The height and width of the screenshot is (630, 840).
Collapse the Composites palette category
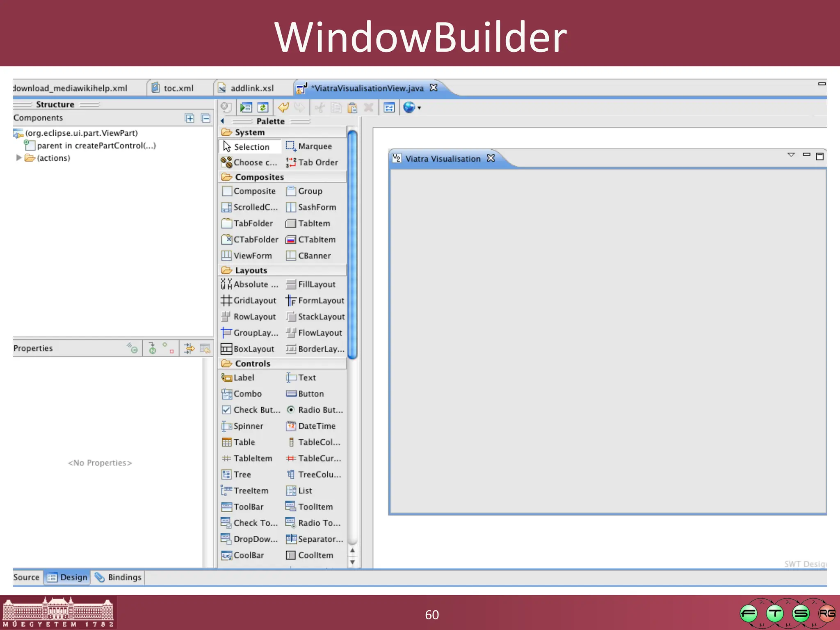click(283, 177)
